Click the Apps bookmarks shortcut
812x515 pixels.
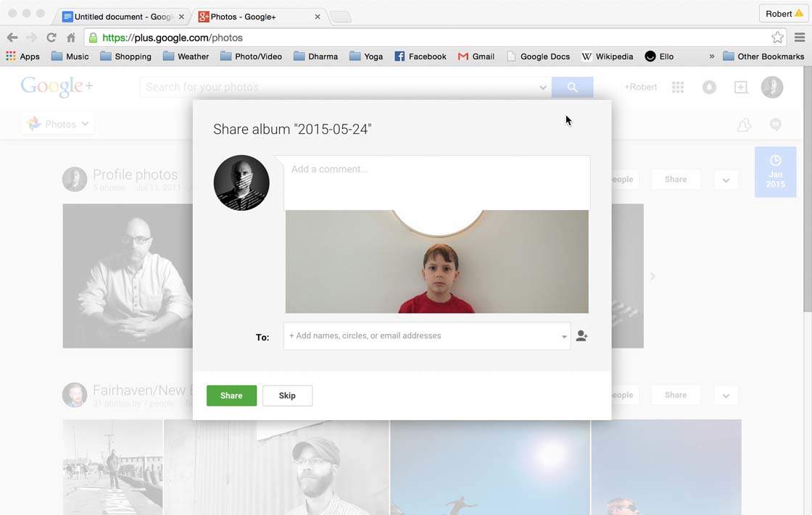click(x=22, y=56)
